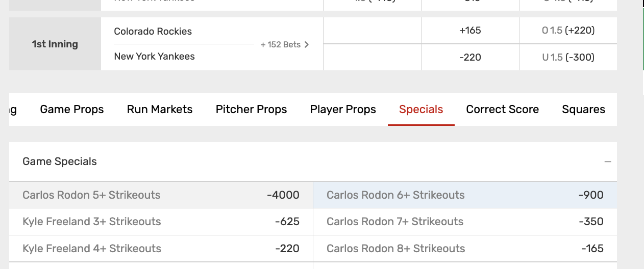Screen dimensions: 644x269
Task: Switch to the Game Props tab
Action: pyautogui.click(x=72, y=110)
